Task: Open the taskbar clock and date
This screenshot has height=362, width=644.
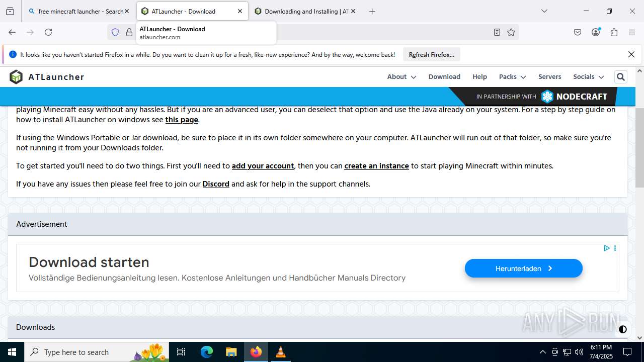Action: tap(601, 352)
